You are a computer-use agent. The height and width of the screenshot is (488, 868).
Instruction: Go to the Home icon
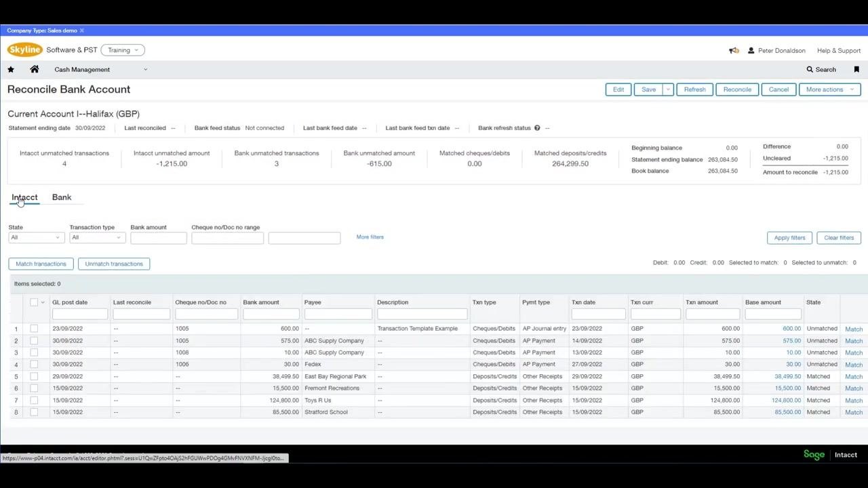click(x=35, y=69)
